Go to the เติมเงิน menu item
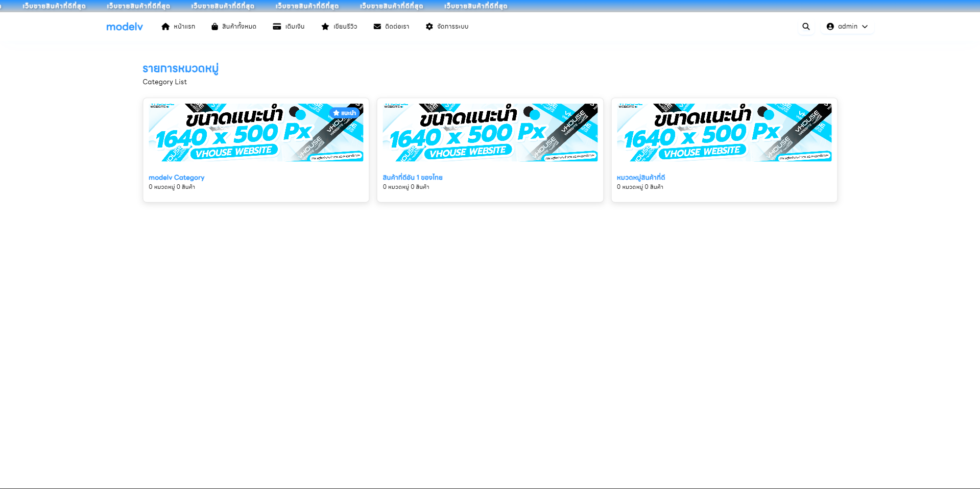Image resolution: width=980 pixels, height=489 pixels. pyautogui.click(x=295, y=27)
